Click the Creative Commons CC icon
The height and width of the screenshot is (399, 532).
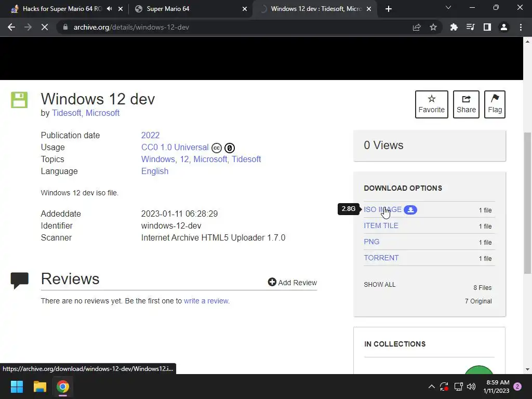(217, 148)
